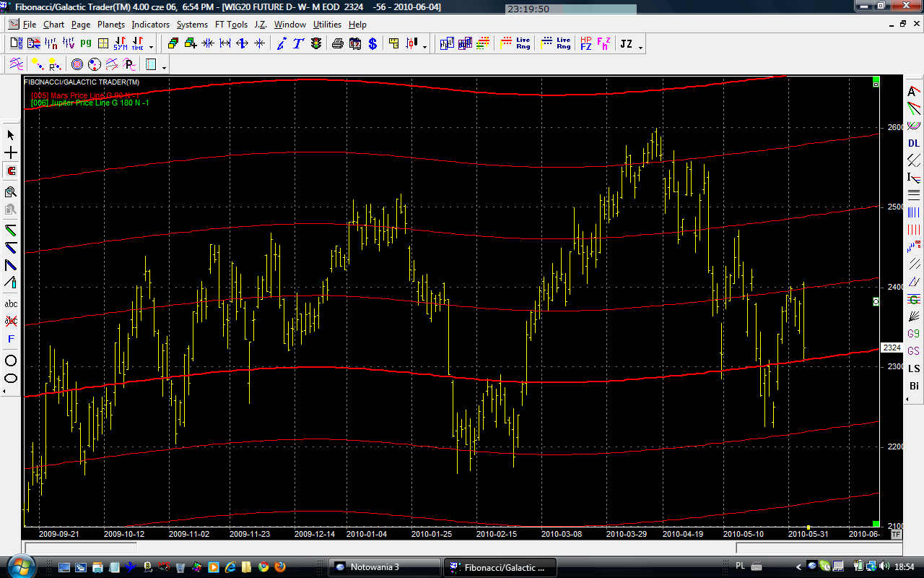This screenshot has height=578, width=924.
Task: Click the bullseye target icon
Action: 77,64
